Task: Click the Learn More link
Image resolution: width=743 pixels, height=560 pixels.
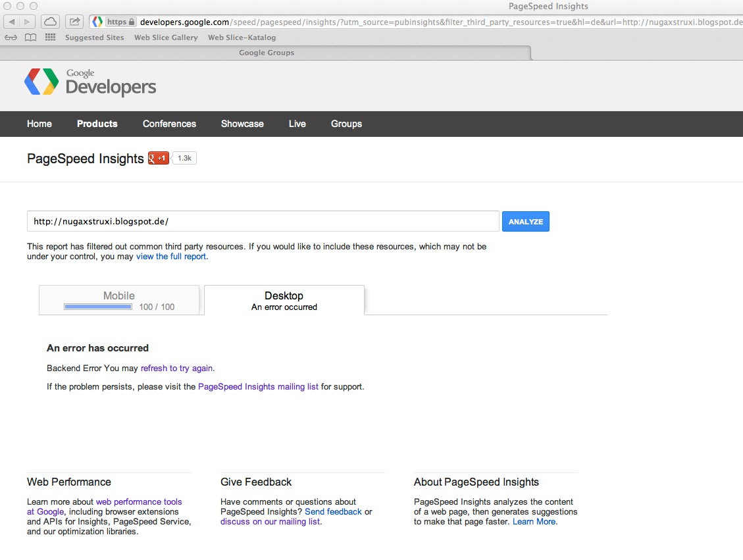Action: pyautogui.click(x=534, y=522)
